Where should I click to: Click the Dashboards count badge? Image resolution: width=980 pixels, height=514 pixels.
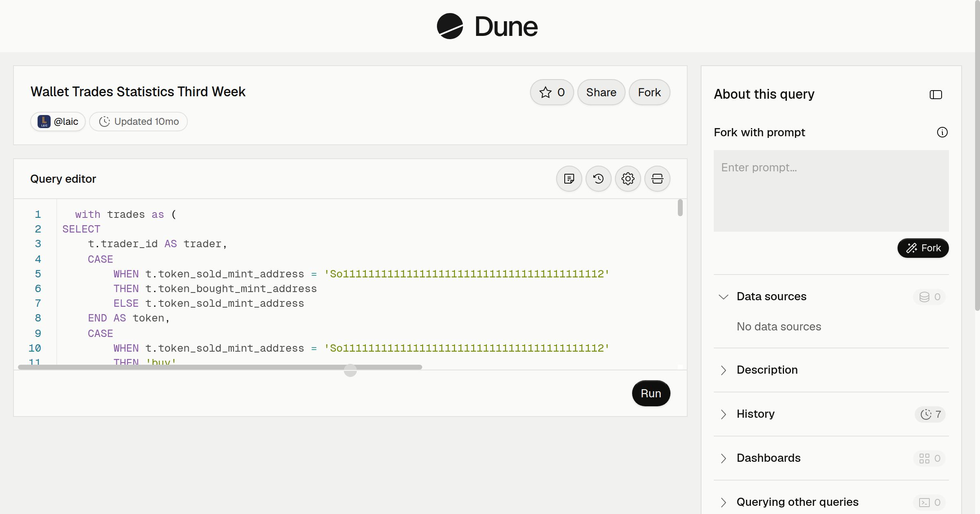tap(929, 458)
